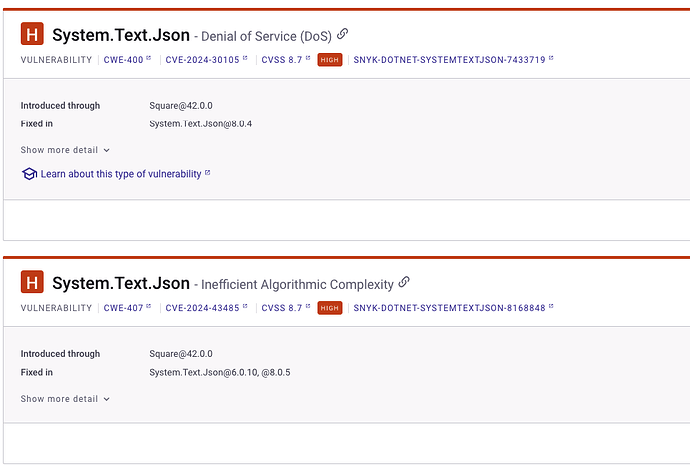Screen dimensions: 690x466
Task: Expand Show more detail for Inefficient Algorithmic Complexity
Action: (65, 399)
